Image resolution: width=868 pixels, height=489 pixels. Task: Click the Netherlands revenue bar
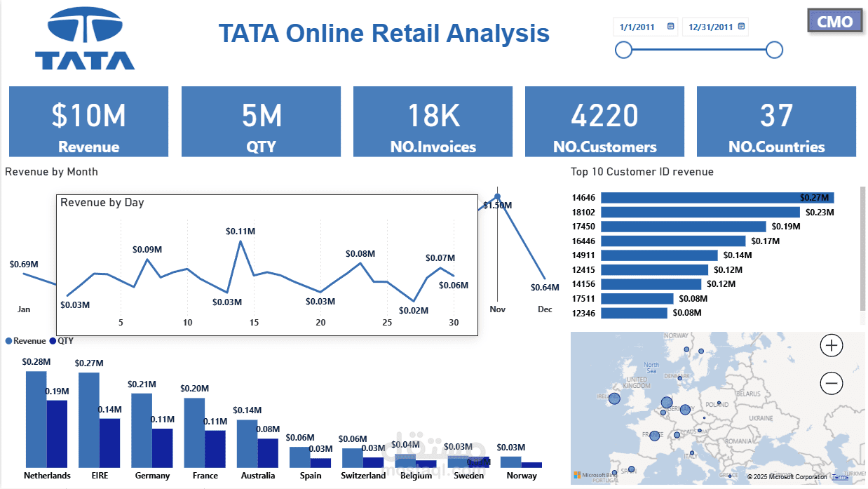(x=36, y=420)
